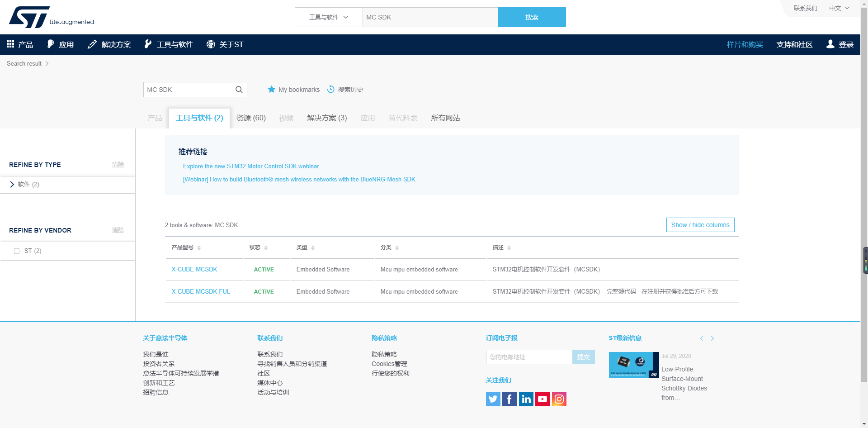Open 搜索历史 history
868x428 pixels.
[x=345, y=90]
